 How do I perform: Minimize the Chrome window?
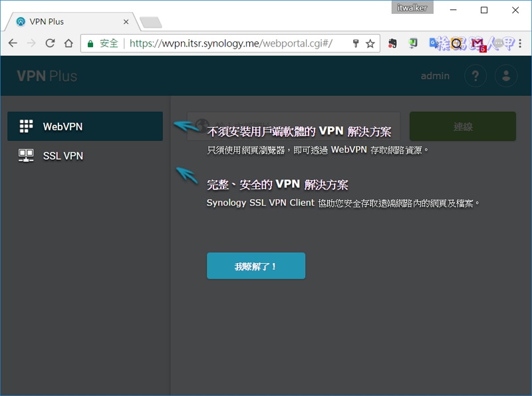pyautogui.click(x=453, y=10)
